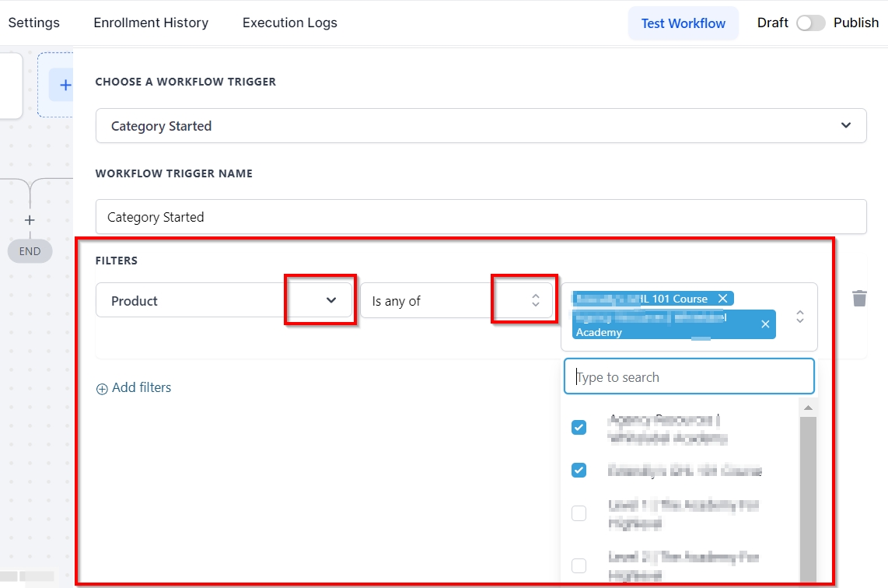Open the Category Started trigger dropdown
Viewport: 888px width, 588px height.
(x=845, y=126)
